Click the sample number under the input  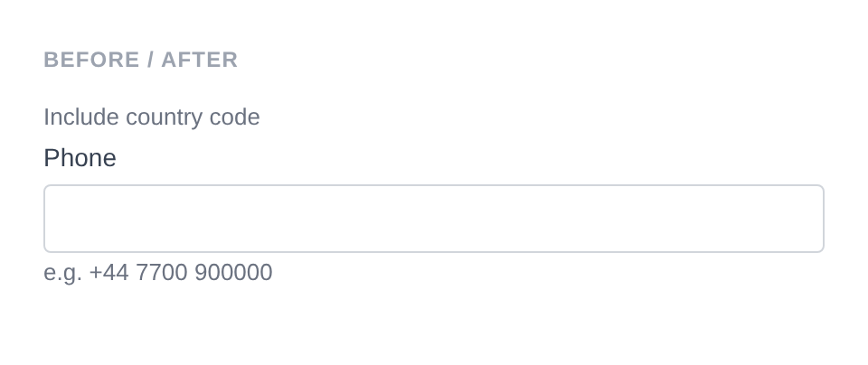pos(181,273)
